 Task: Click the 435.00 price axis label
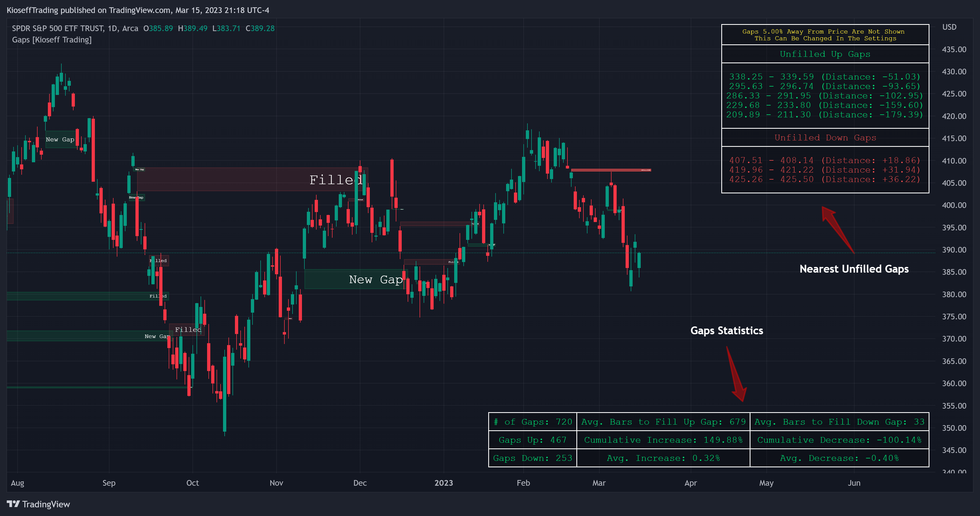[954, 49]
